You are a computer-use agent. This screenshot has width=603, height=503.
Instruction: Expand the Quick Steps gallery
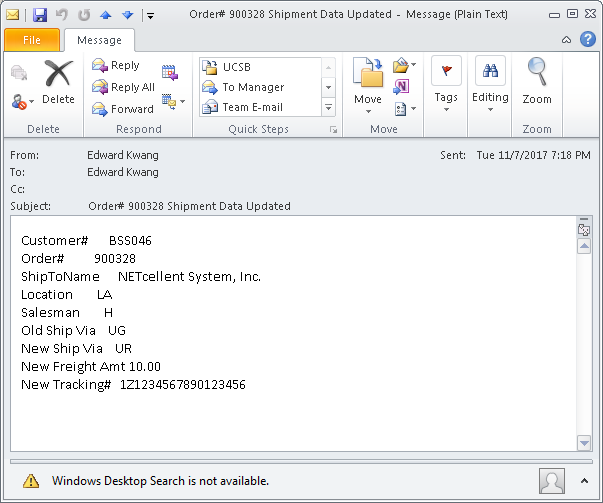[x=328, y=107]
